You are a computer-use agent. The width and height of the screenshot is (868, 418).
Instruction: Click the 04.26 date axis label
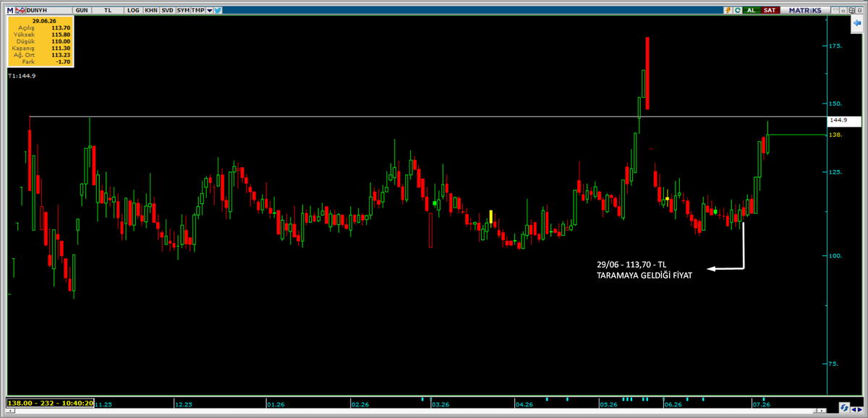524,404
